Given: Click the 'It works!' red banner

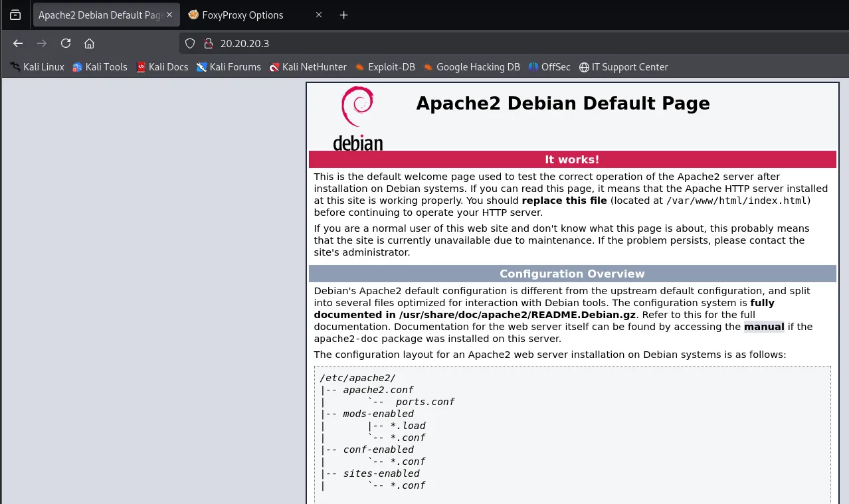Looking at the screenshot, I should coord(572,159).
